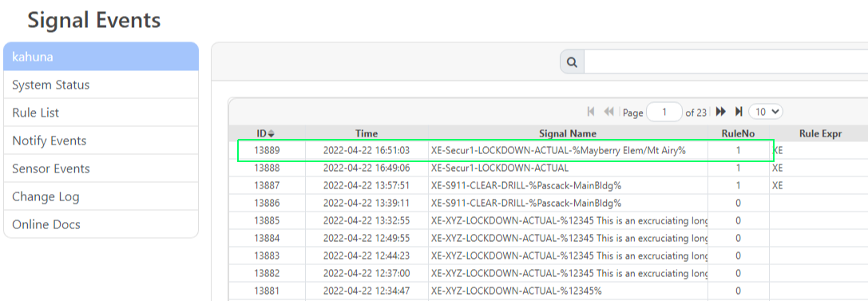
Task: Select ID cell 13887
Action: (x=267, y=185)
